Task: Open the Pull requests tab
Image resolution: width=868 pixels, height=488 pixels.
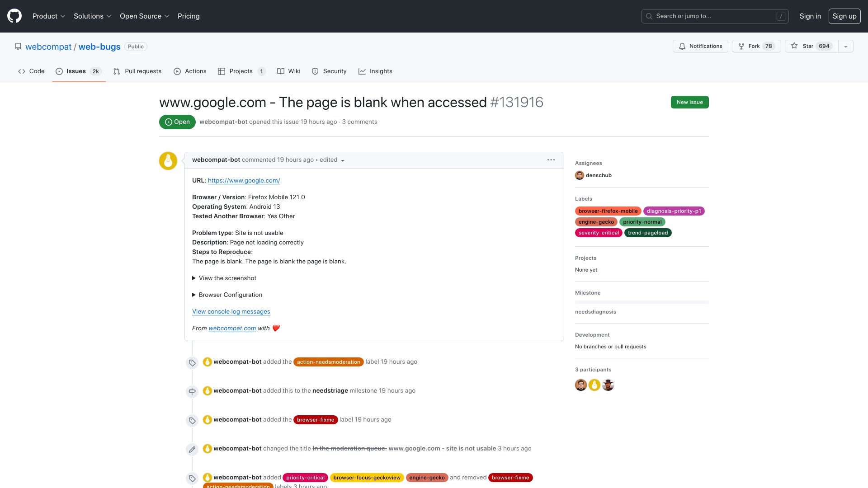Action: pyautogui.click(x=137, y=71)
